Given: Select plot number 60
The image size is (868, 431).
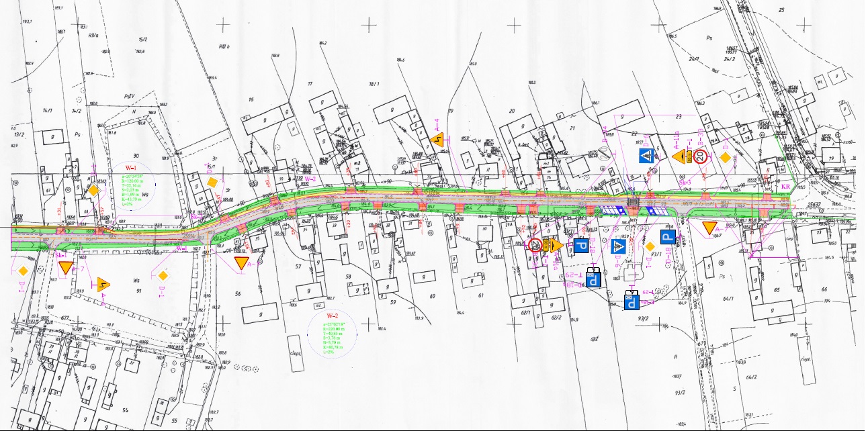Looking at the screenshot, I should coord(432,295).
